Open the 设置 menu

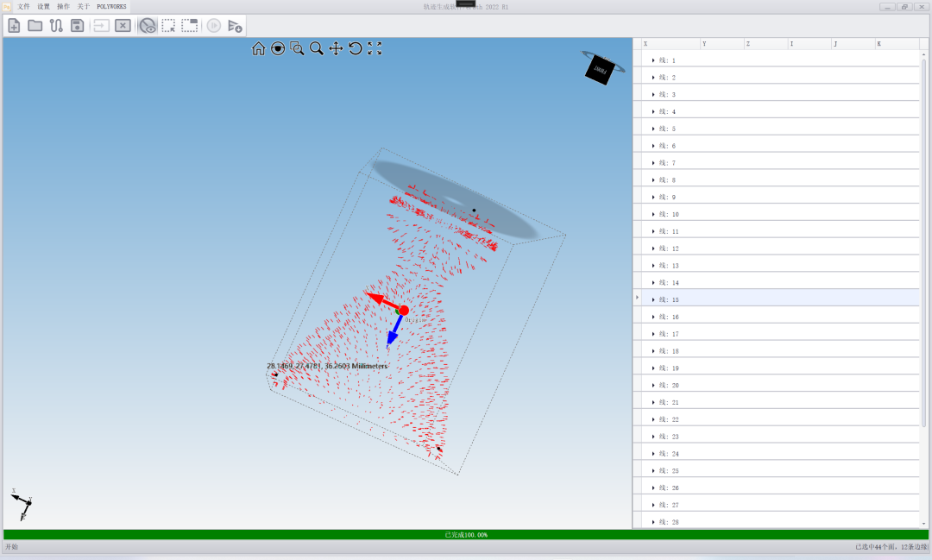click(x=43, y=6)
